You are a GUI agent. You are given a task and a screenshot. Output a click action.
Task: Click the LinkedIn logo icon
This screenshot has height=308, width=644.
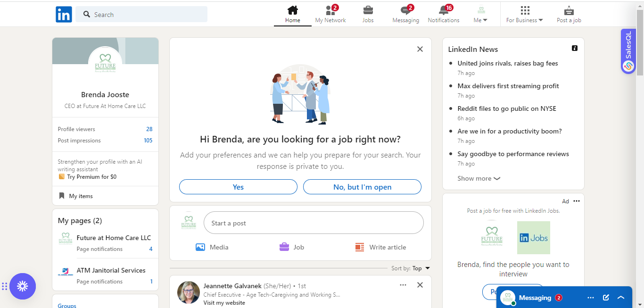click(x=64, y=14)
